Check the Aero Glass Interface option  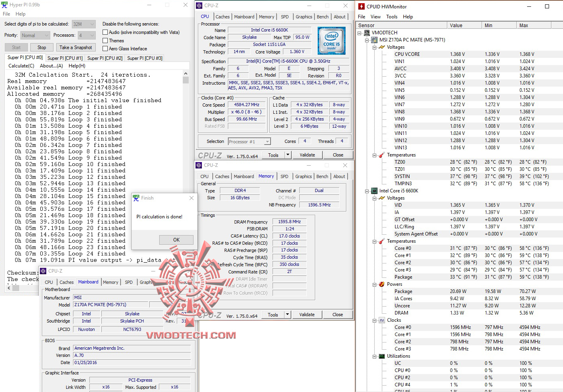coord(105,49)
